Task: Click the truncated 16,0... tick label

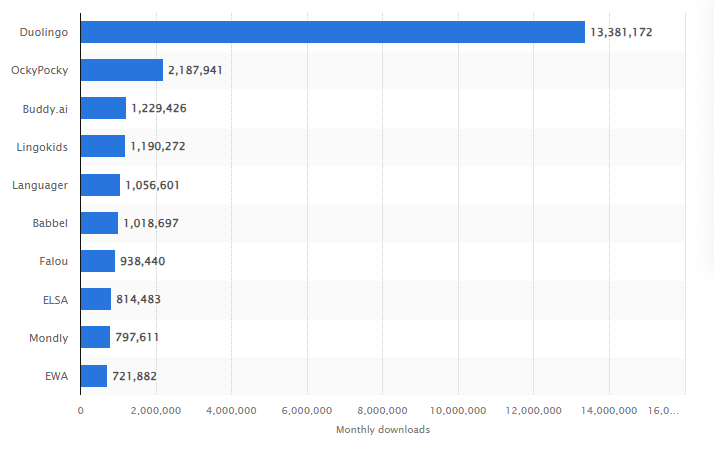Action: [663, 411]
